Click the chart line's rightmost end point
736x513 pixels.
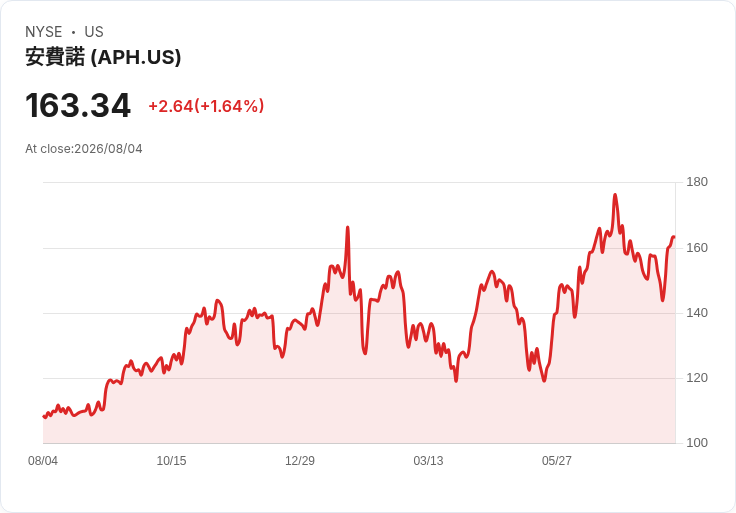click(674, 237)
